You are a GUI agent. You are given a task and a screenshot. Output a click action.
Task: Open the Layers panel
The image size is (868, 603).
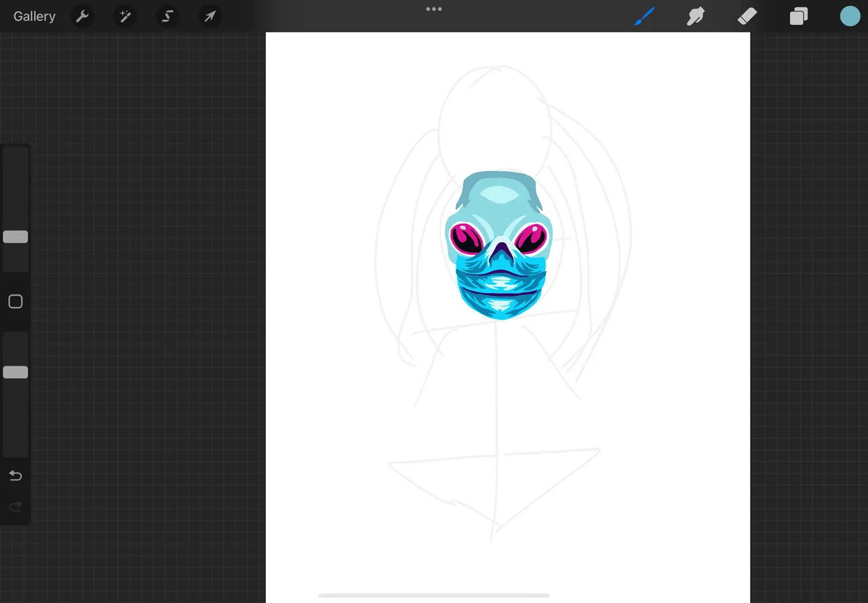[x=799, y=16]
